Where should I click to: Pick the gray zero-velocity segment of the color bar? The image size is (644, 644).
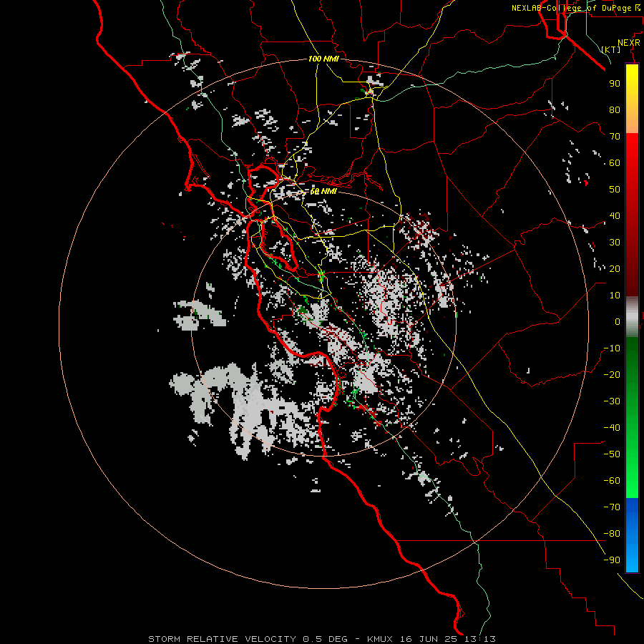632,317
